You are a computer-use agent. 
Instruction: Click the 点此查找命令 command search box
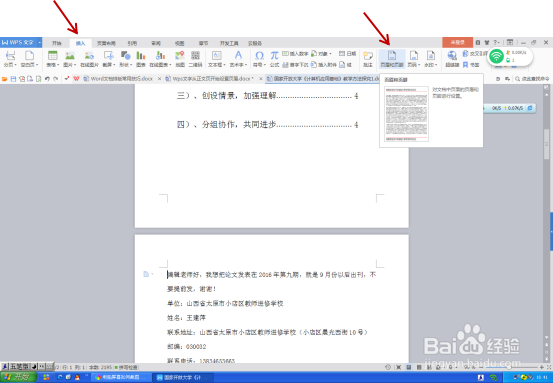click(x=532, y=79)
